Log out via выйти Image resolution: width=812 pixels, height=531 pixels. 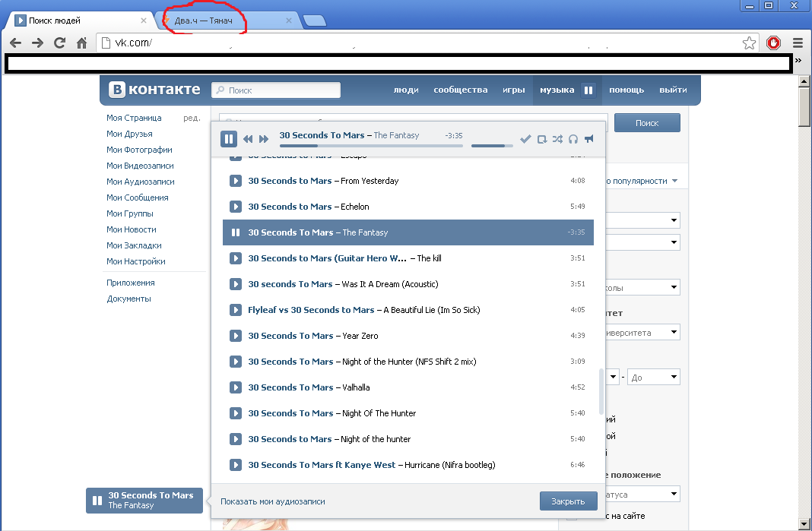click(x=673, y=90)
